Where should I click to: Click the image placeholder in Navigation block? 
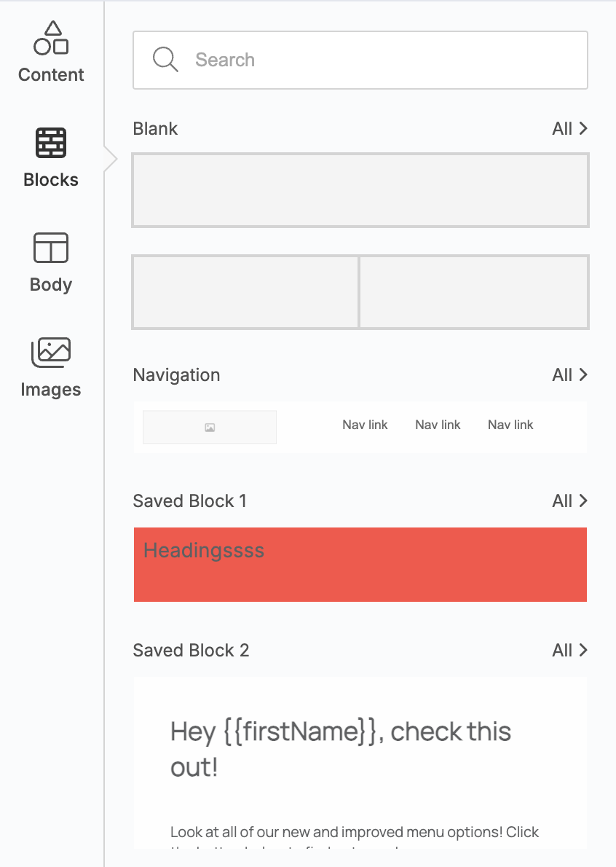pyautogui.click(x=210, y=428)
